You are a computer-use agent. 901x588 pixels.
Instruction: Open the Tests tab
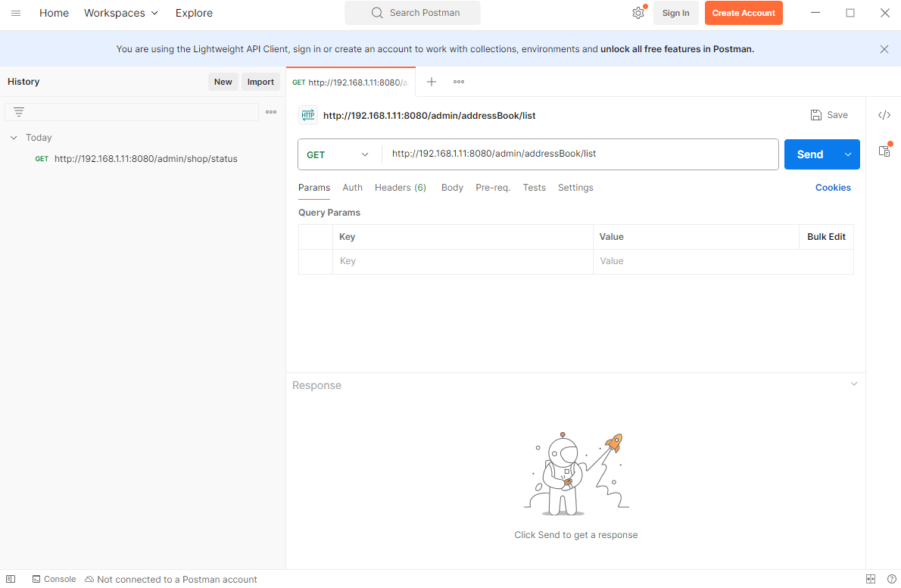click(534, 187)
